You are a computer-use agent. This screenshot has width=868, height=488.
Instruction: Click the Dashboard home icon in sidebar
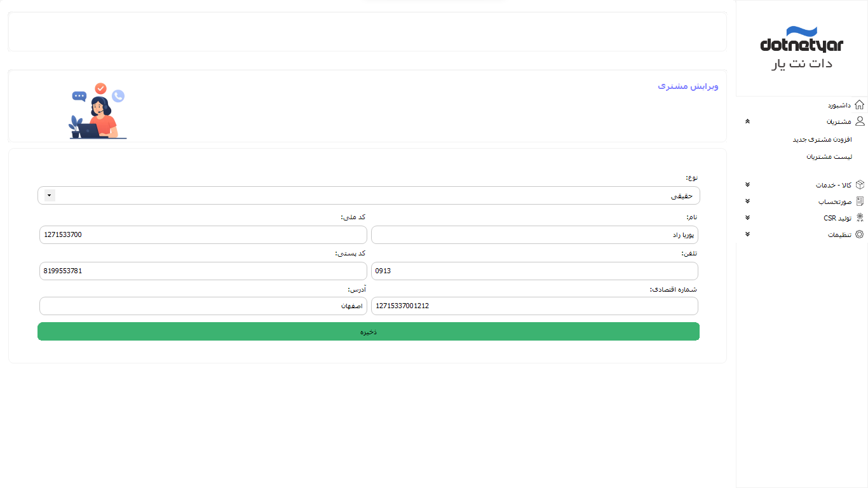click(x=859, y=105)
